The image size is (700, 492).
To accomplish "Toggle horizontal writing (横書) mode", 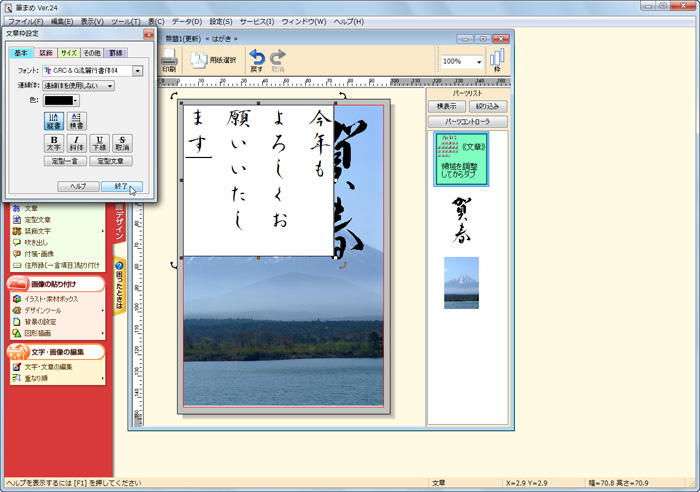I will click(x=77, y=121).
